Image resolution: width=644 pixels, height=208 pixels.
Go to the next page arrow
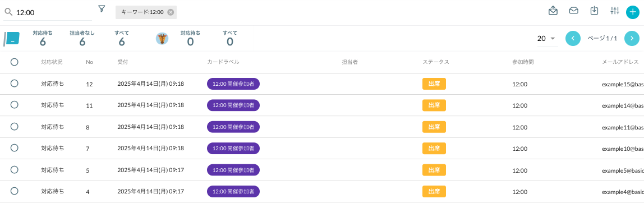click(632, 39)
